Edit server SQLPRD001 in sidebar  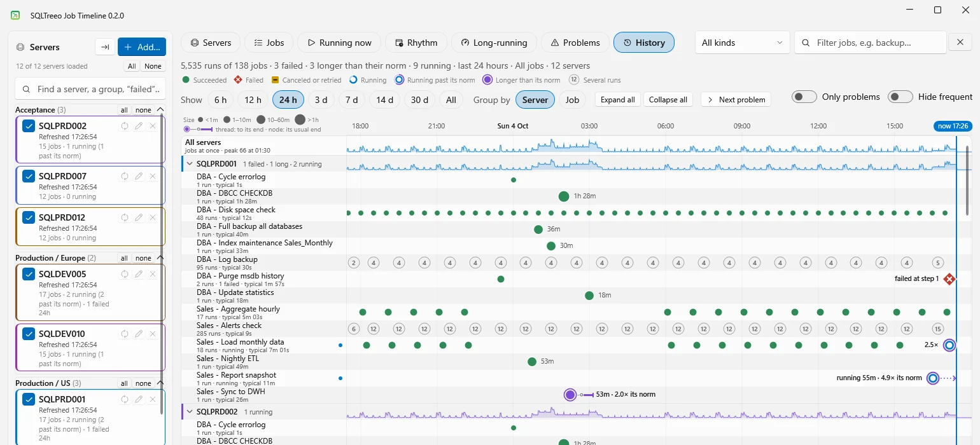[139, 399]
